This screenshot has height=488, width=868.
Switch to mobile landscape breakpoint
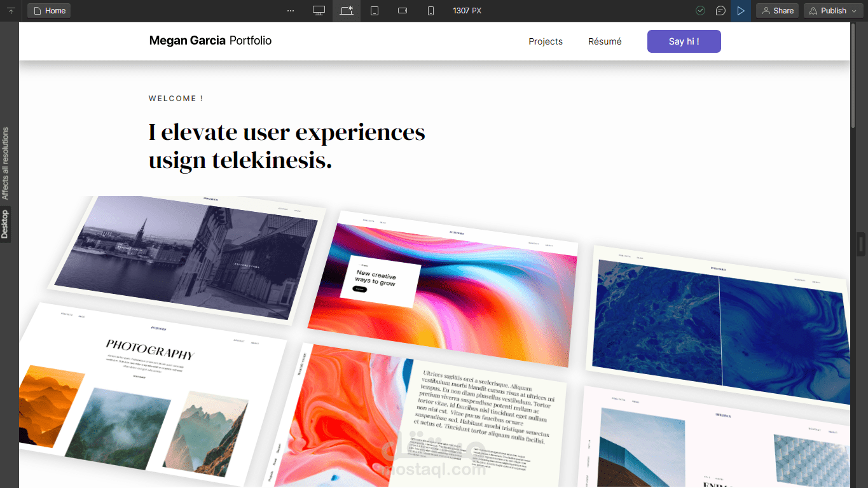coord(403,11)
